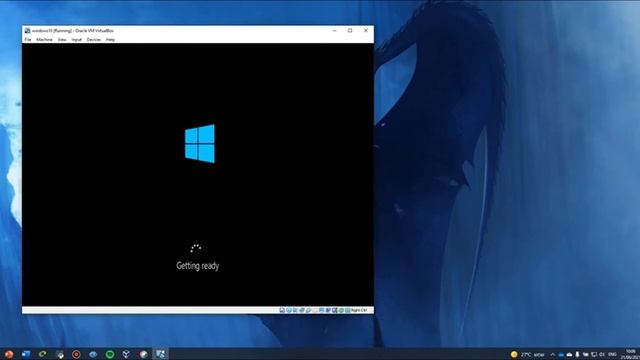640x360 pixels.
Task: Open the taskbar clock and date
Action: tap(631, 354)
